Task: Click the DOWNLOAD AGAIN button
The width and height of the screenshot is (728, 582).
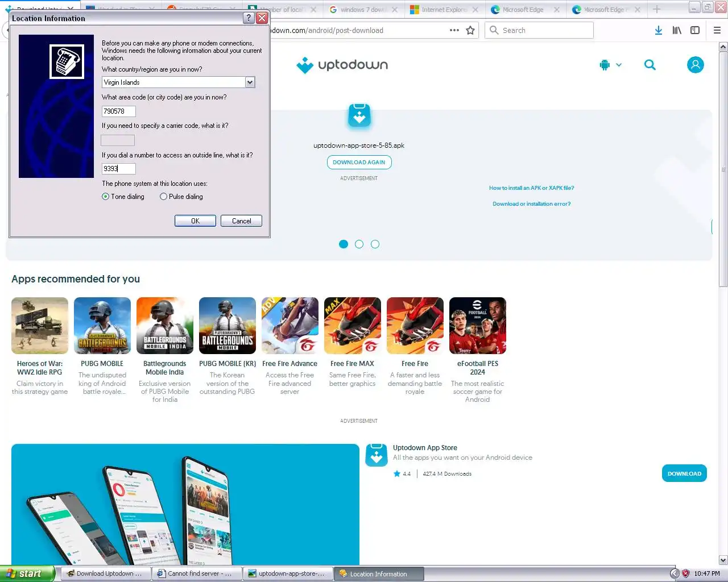Action: tap(359, 162)
